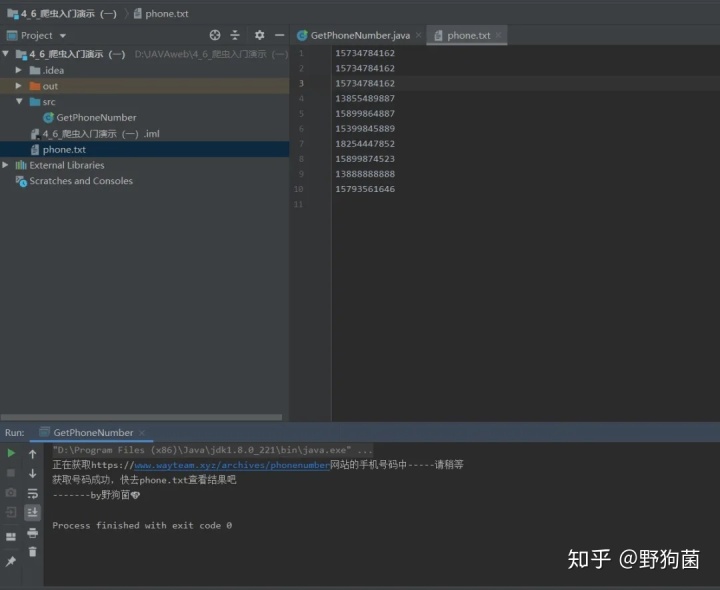Select Scratches and Consoles node
Image resolution: width=720 pixels, height=590 pixels.
[81, 180]
